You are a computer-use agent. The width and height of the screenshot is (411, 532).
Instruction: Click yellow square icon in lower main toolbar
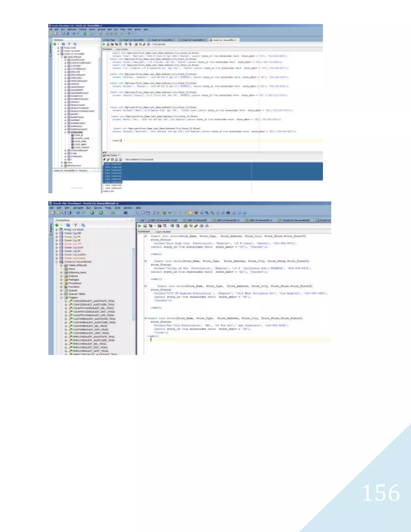[191, 213]
